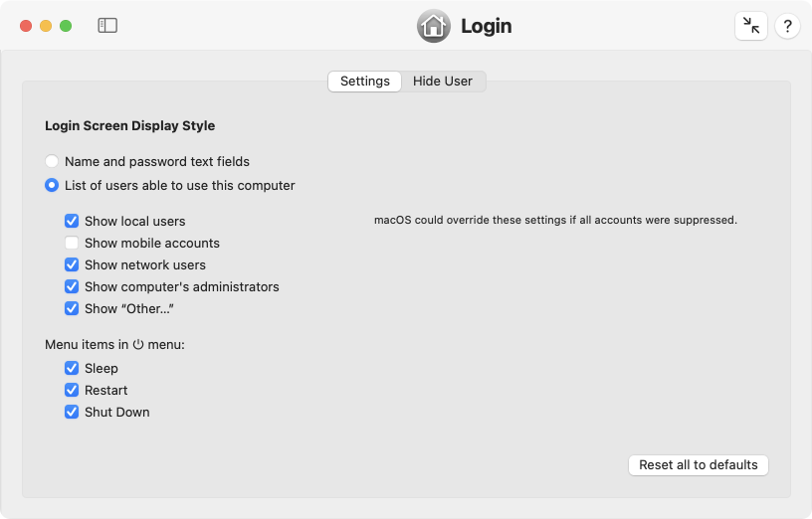Click the macOS could override these settings note
The height and width of the screenshot is (519, 812).
[x=555, y=220]
